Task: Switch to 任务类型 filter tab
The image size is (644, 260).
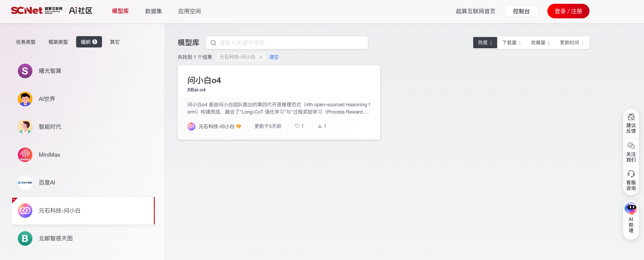Action: 26,42
